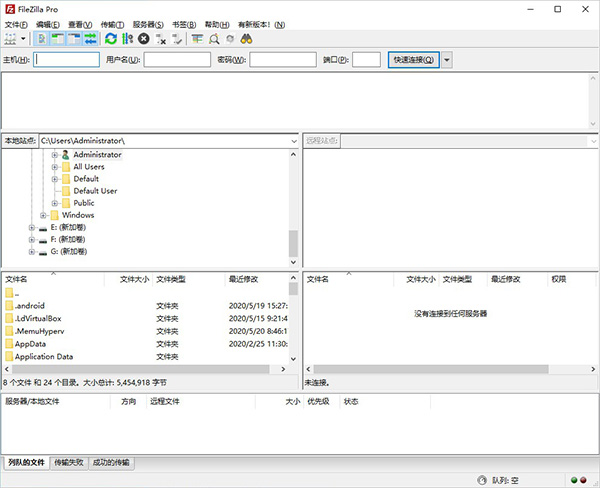This screenshot has height=488, width=600.
Task: Click the 快速连接(Q) button
Action: pos(413,60)
